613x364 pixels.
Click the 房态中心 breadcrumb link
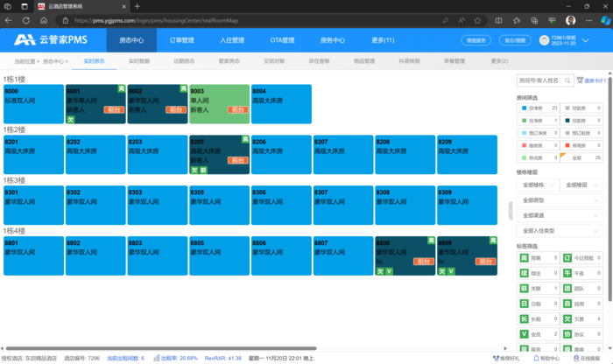53,61
